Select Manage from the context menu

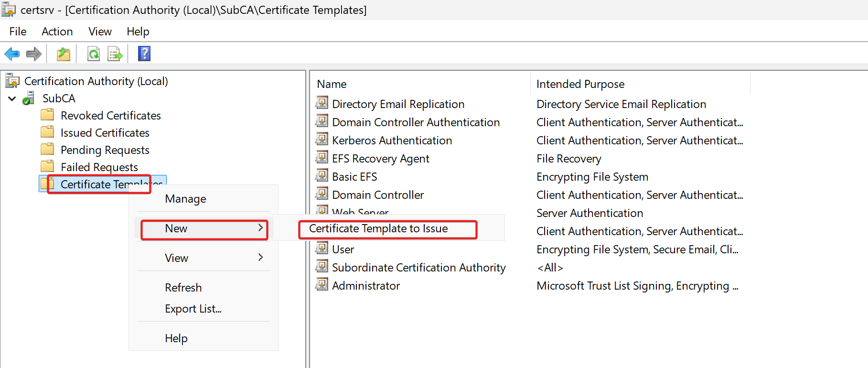[x=185, y=199]
